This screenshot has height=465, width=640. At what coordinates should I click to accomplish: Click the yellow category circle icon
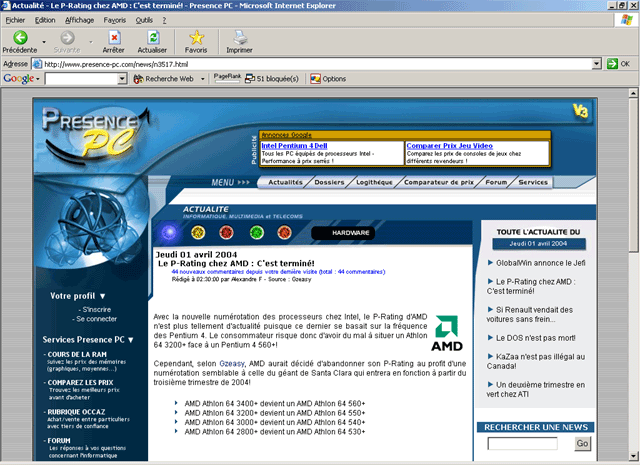pos(198,233)
